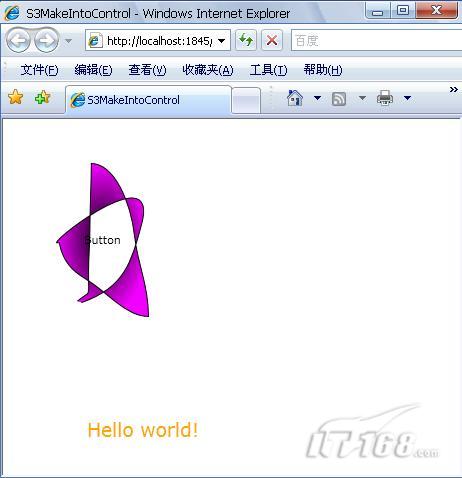The width and height of the screenshot is (462, 478).
Task: Expand the address bar URL dropdown arrow
Action: (x=221, y=41)
